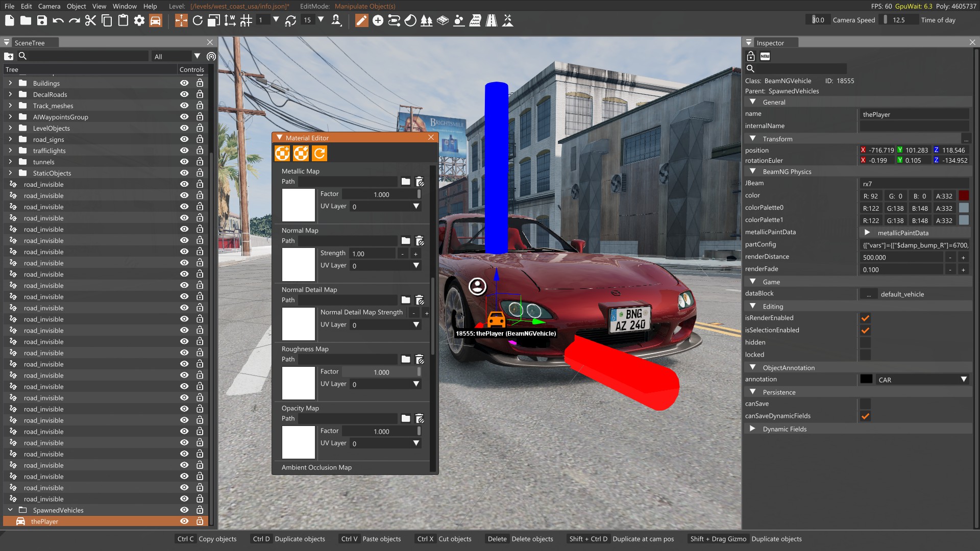Click the orange vehicle icon in toolbar
Viewport: 980px width, 551px height.
pos(156,20)
